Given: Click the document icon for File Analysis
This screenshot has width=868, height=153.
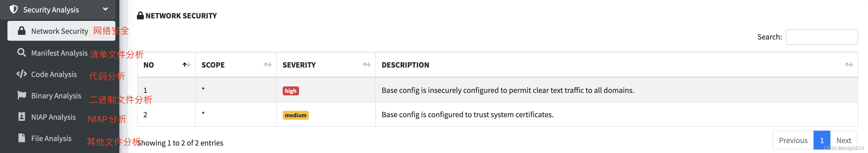Looking at the screenshot, I should (x=22, y=138).
